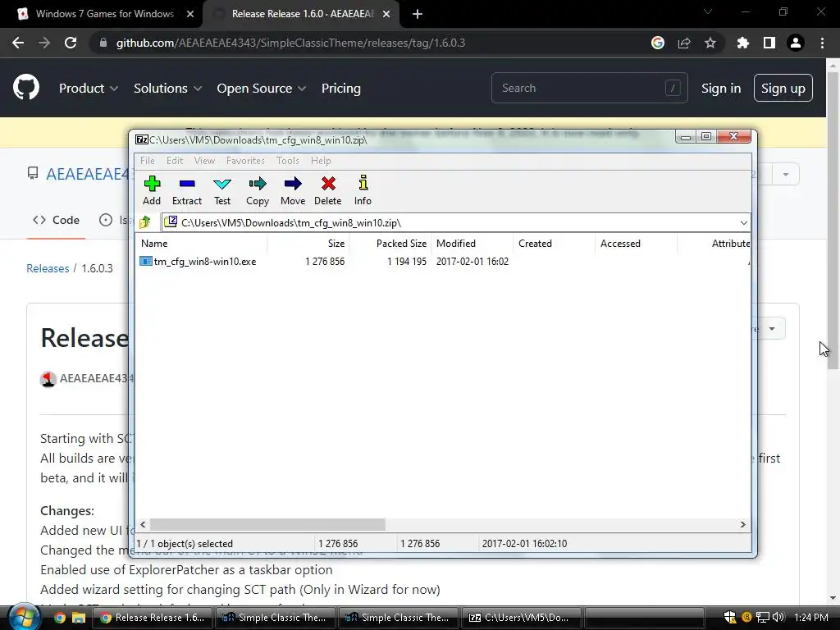The image size is (840, 630).
Task: Click the 7-Zip scroll right arrow
Action: point(742,524)
